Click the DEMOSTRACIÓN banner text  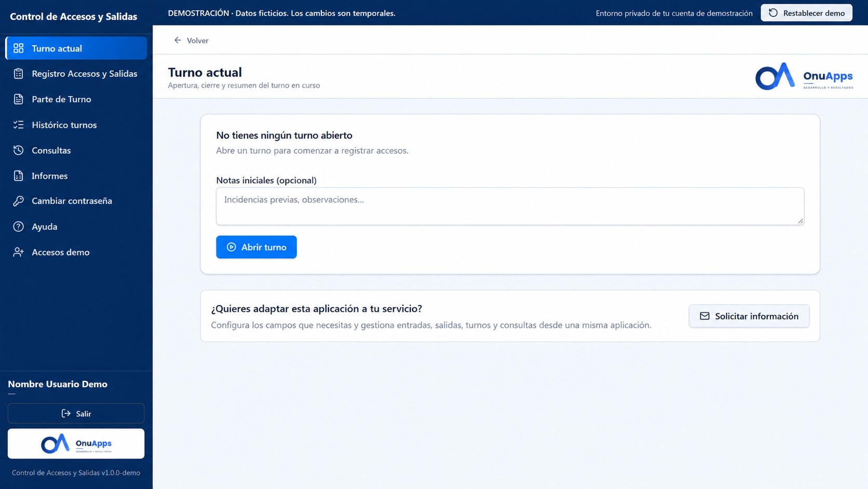coord(281,13)
